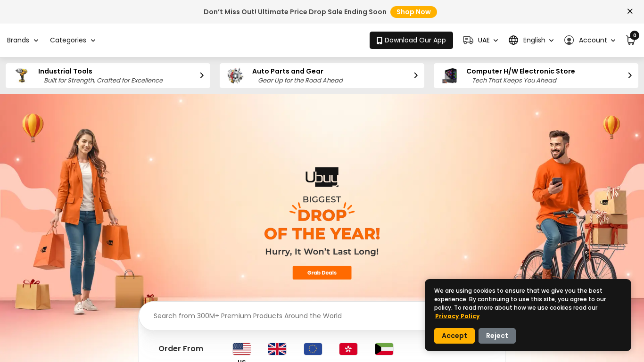The image size is (644, 362).
Task: Select the US flag icon
Action: [x=242, y=349]
